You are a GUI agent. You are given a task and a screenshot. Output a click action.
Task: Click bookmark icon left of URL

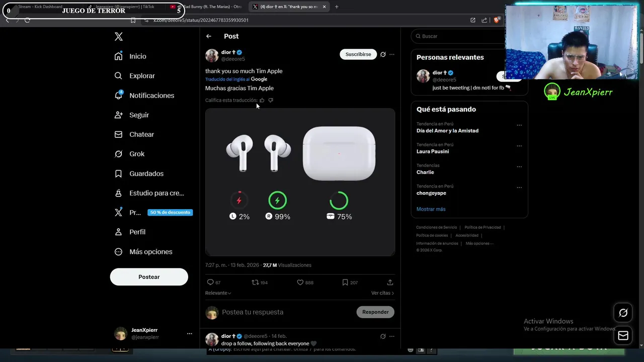(x=133, y=20)
